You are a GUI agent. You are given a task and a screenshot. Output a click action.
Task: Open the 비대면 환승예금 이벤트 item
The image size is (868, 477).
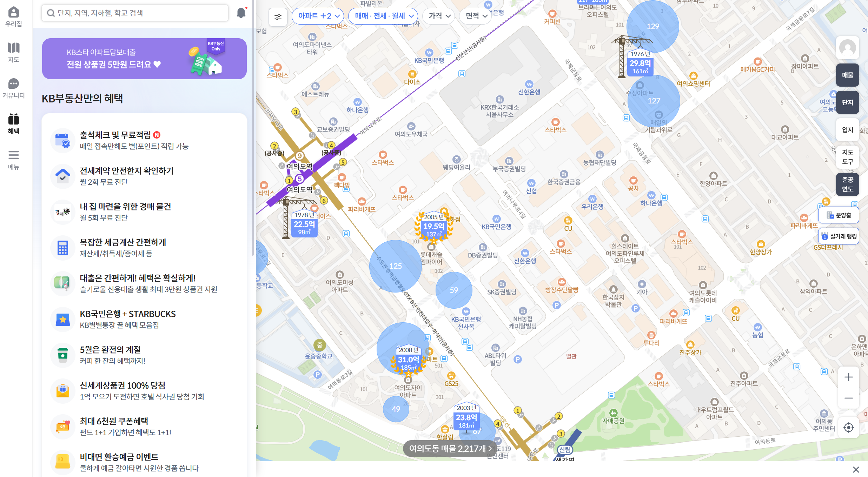(x=144, y=463)
